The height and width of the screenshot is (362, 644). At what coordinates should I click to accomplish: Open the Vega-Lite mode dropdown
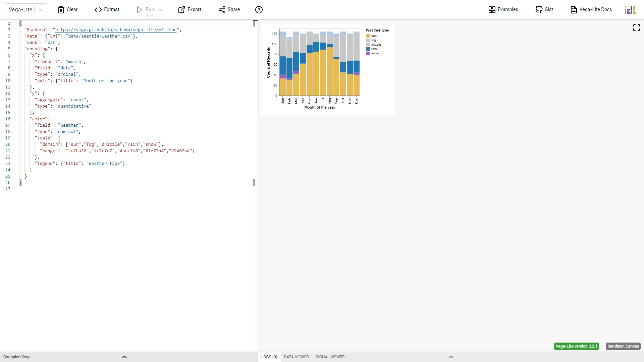tap(41, 10)
